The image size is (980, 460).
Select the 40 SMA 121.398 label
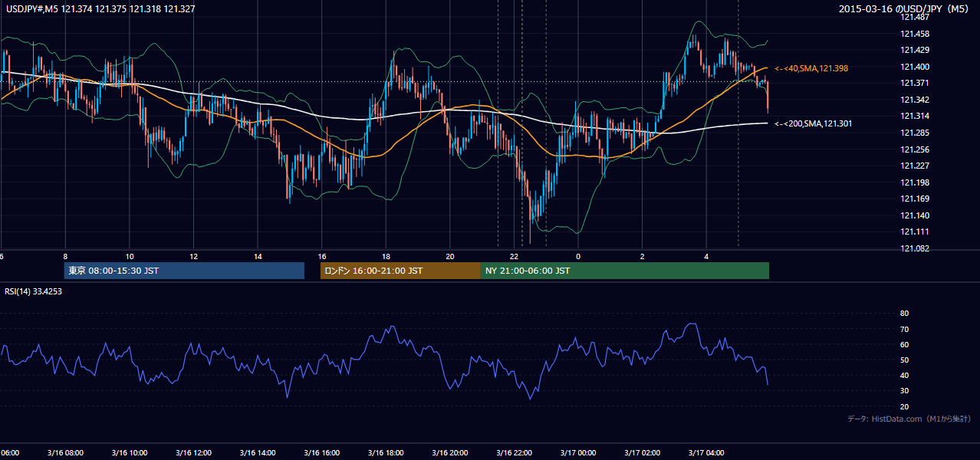click(811, 68)
